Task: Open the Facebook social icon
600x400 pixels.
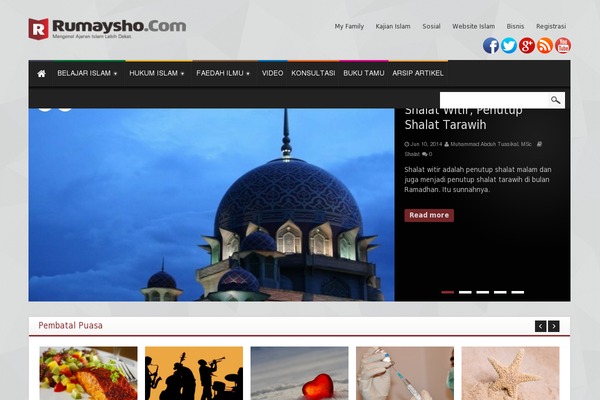Action: tap(491, 46)
